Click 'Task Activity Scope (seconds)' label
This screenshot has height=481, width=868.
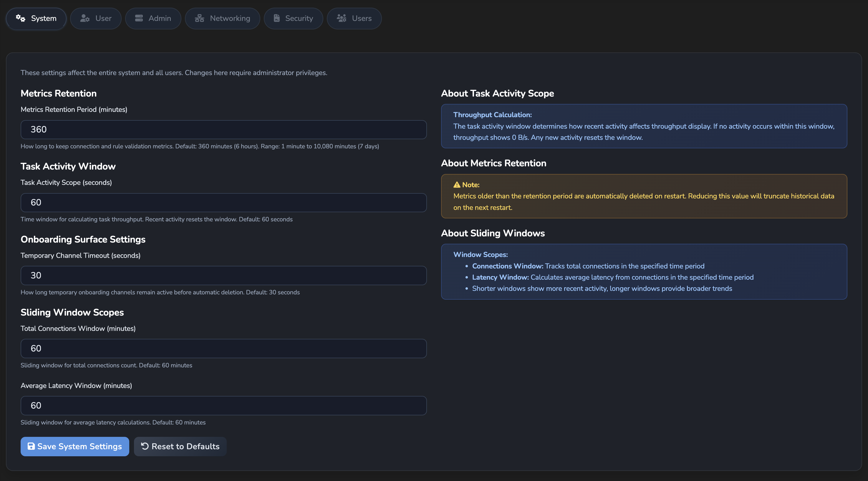click(x=66, y=183)
